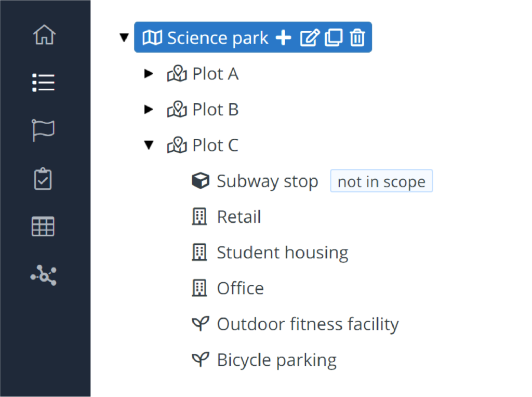The width and height of the screenshot is (532, 397).
Task: Open the table grid sidebar icon
Action: pyautogui.click(x=43, y=227)
